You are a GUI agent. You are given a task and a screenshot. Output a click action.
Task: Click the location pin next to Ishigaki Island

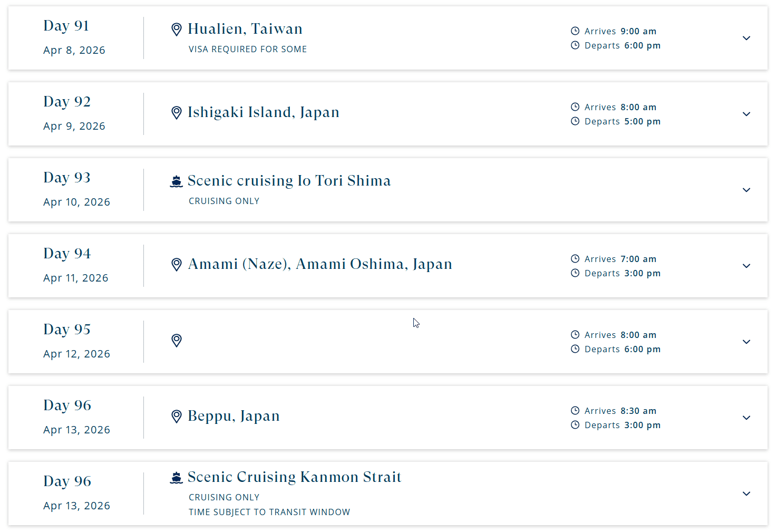[x=177, y=113]
